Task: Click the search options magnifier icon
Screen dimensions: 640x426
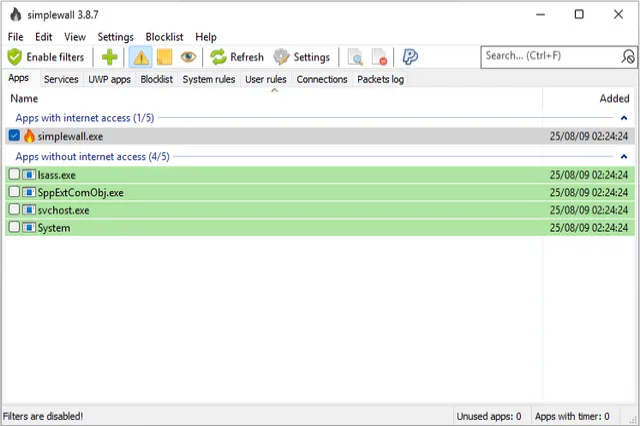Action: (628, 56)
